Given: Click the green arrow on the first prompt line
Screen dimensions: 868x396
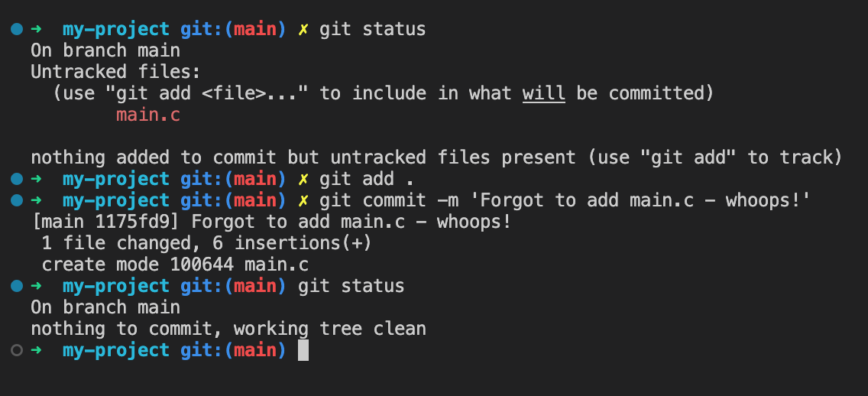Looking at the screenshot, I should (36, 29).
